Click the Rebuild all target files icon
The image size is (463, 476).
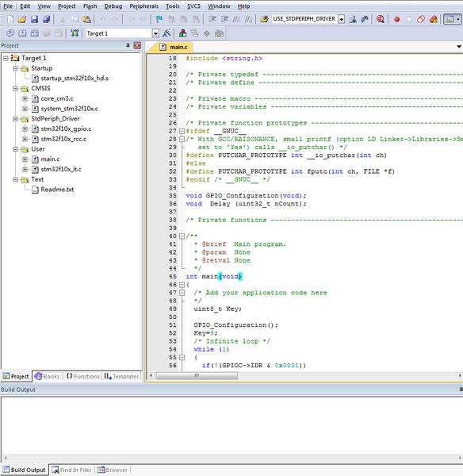coord(35,33)
